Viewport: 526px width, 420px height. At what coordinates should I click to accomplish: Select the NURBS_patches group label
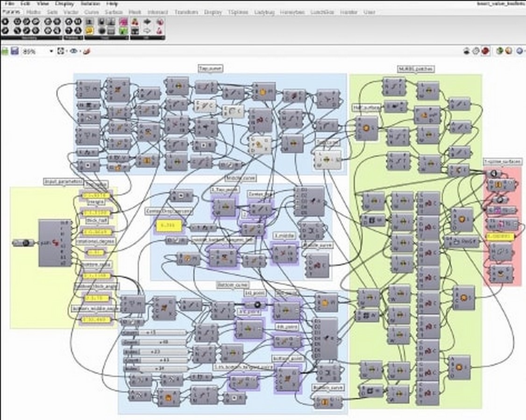[416, 69]
